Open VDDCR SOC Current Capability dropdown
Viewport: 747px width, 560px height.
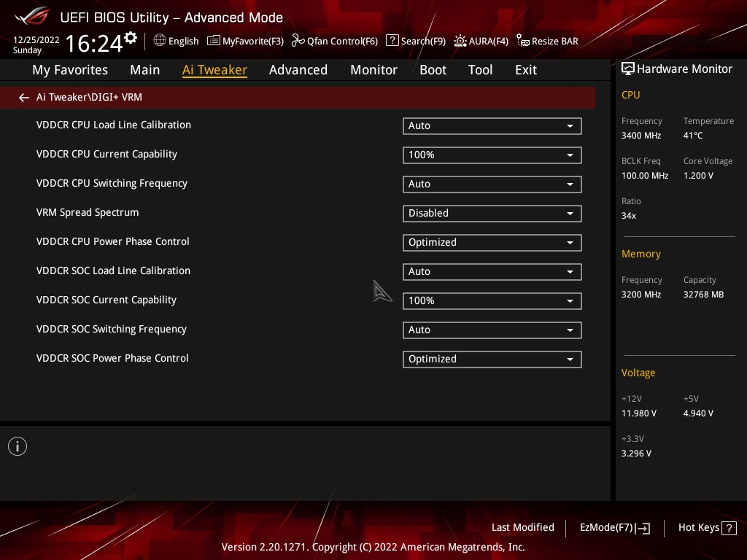(492, 301)
